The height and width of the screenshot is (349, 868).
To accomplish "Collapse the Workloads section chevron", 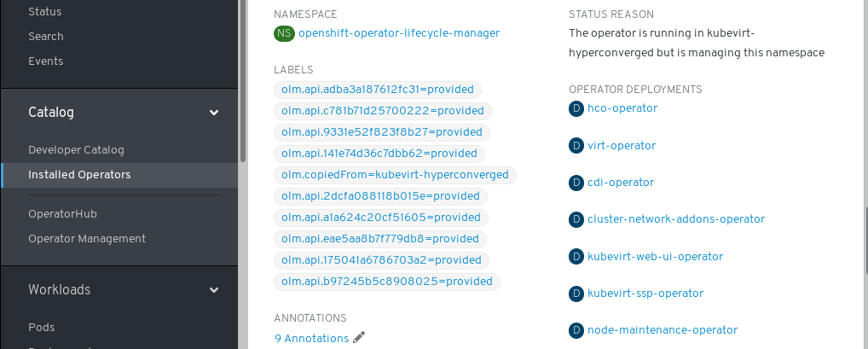I will (214, 290).
